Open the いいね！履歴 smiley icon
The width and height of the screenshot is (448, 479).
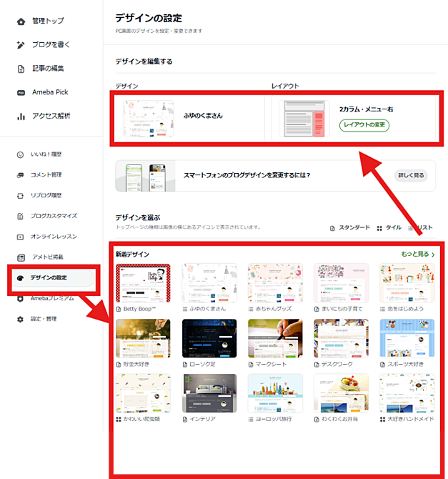[21, 154]
